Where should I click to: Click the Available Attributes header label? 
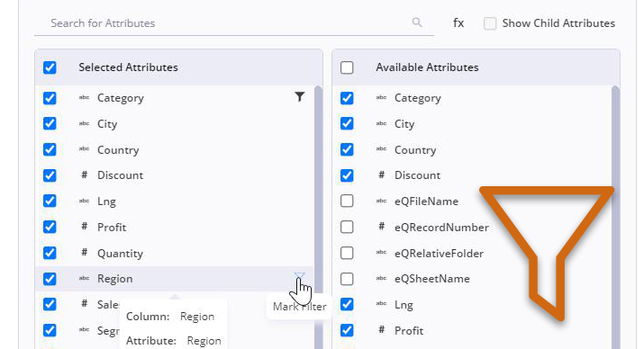pyautogui.click(x=427, y=67)
